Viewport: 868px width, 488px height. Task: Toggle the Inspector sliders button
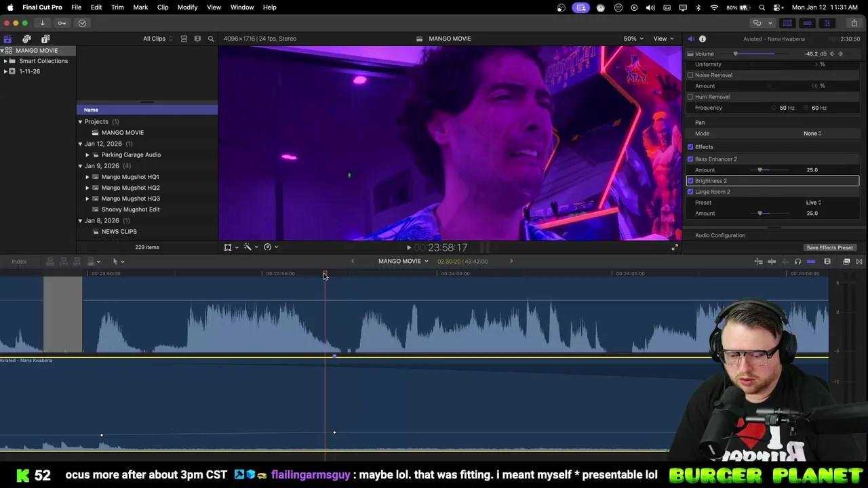[827, 23]
